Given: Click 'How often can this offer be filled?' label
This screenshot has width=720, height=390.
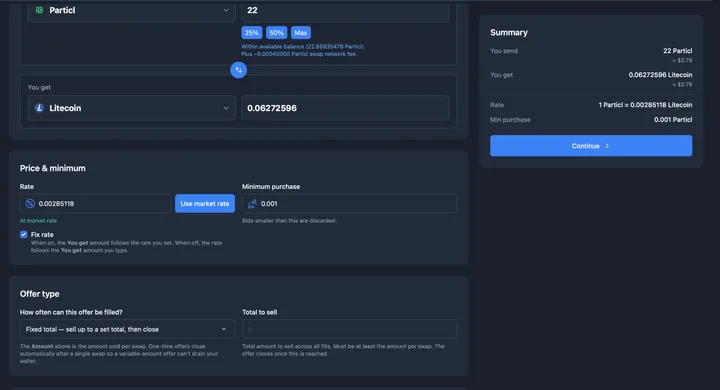Looking at the screenshot, I should coord(71,312).
